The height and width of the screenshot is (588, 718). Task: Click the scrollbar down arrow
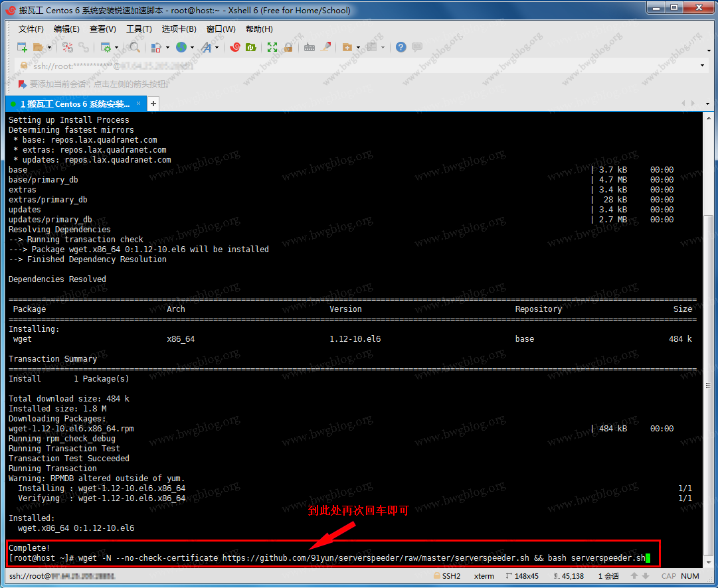click(708, 563)
